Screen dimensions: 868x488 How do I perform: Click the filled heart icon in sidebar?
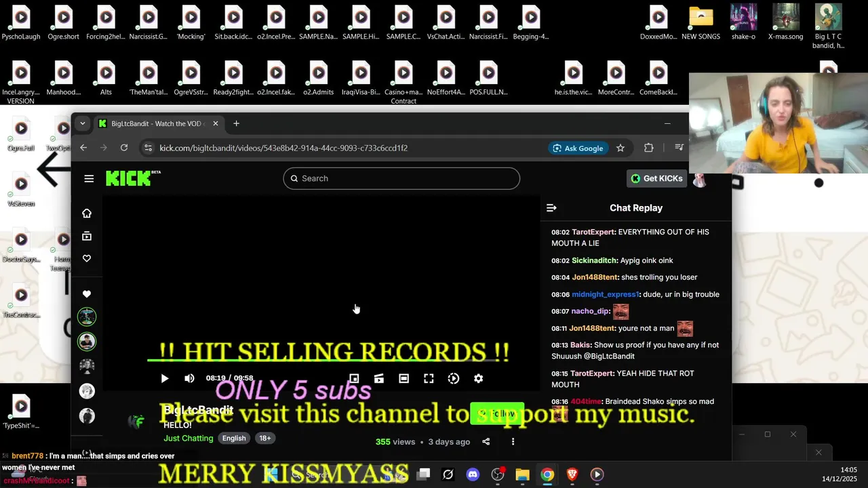[87, 294]
